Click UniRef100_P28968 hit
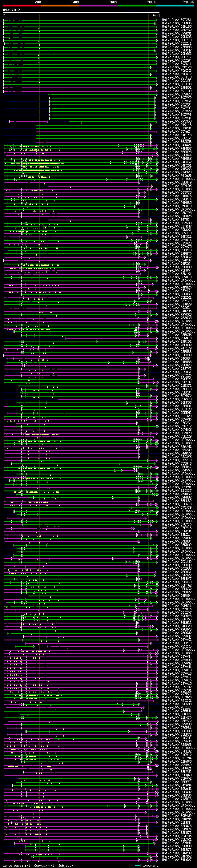 pyautogui.click(x=177, y=745)
